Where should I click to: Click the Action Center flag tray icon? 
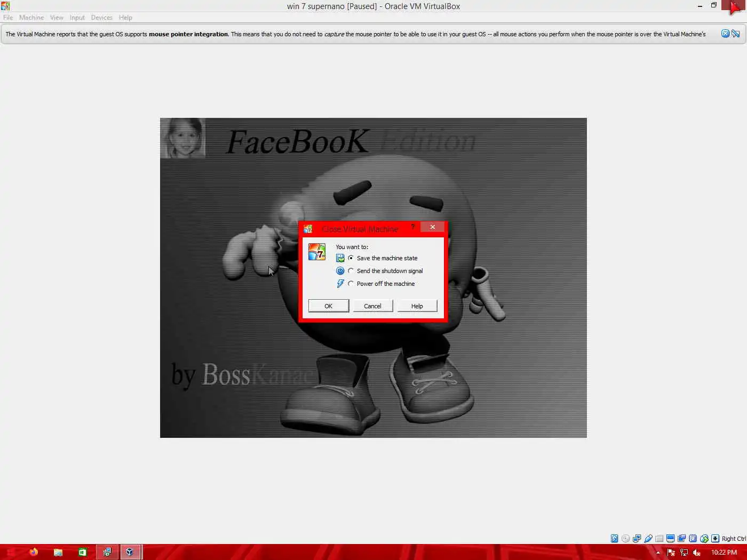coord(671,553)
